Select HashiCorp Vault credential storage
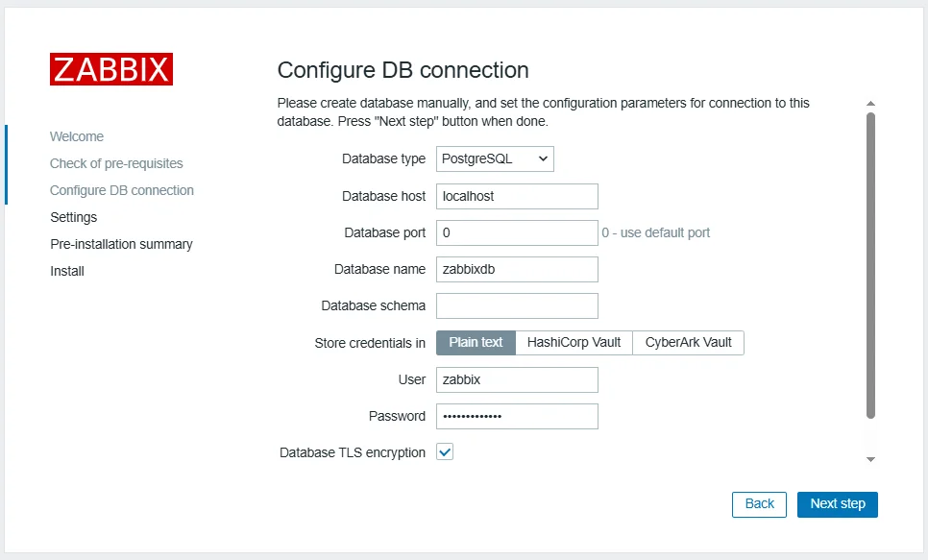The width and height of the screenshot is (928, 560). point(574,343)
